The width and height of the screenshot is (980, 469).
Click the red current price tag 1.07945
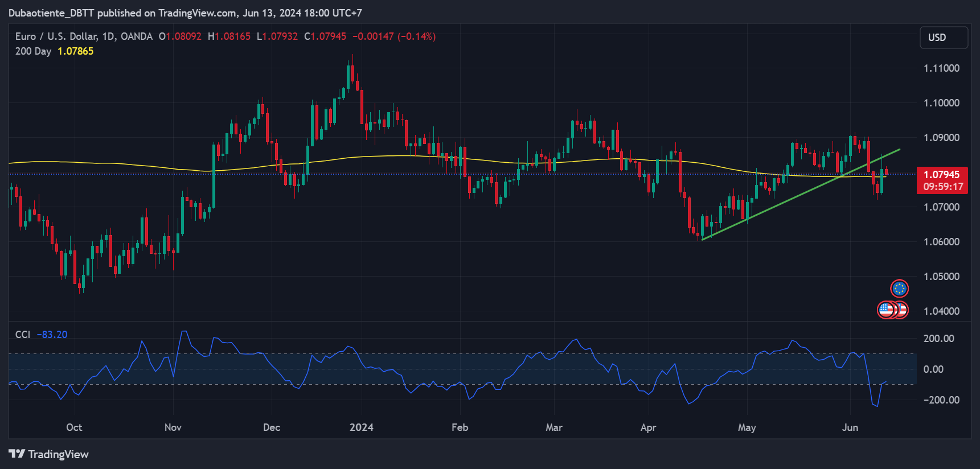click(942, 175)
